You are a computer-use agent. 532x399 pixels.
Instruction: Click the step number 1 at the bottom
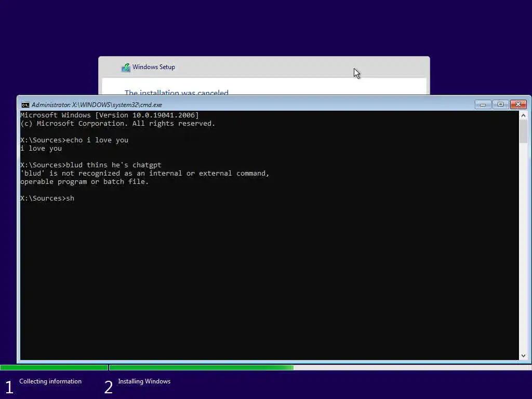pos(9,387)
